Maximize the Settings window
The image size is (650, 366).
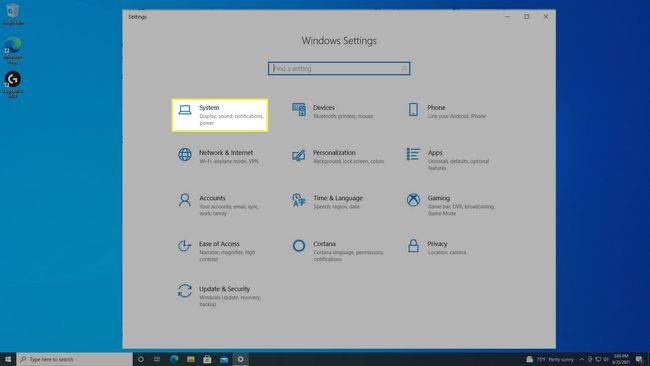coord(526,17)
